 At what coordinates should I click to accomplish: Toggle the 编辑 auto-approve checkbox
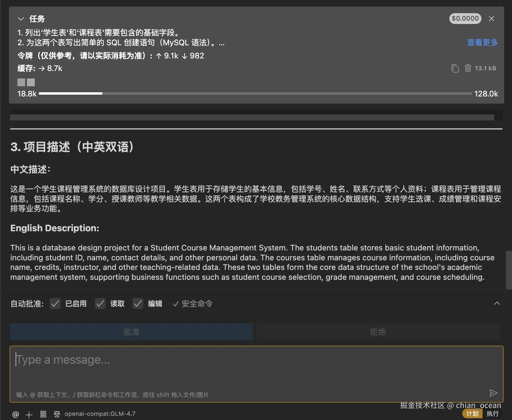pos(138,303)
